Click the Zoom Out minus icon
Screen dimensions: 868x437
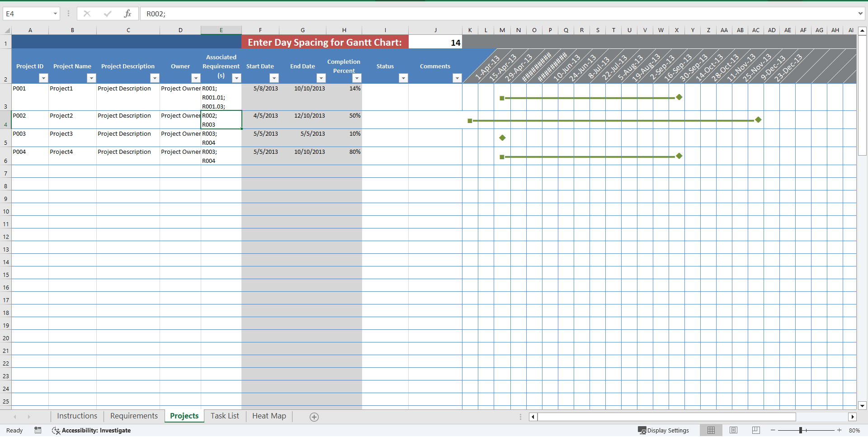(773, 430)
